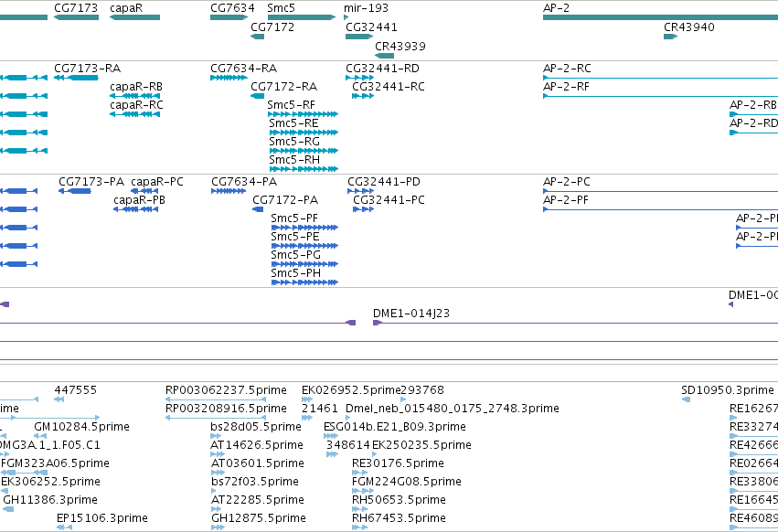Image resolution: width=778 pixels, height=532 pixels.
Task: Click protein Smc5-PG
Action: tap(295, 256)
